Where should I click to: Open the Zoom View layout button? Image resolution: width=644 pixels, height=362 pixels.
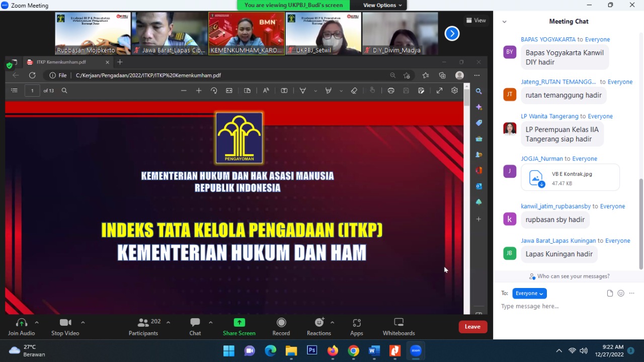pos(476,21)
